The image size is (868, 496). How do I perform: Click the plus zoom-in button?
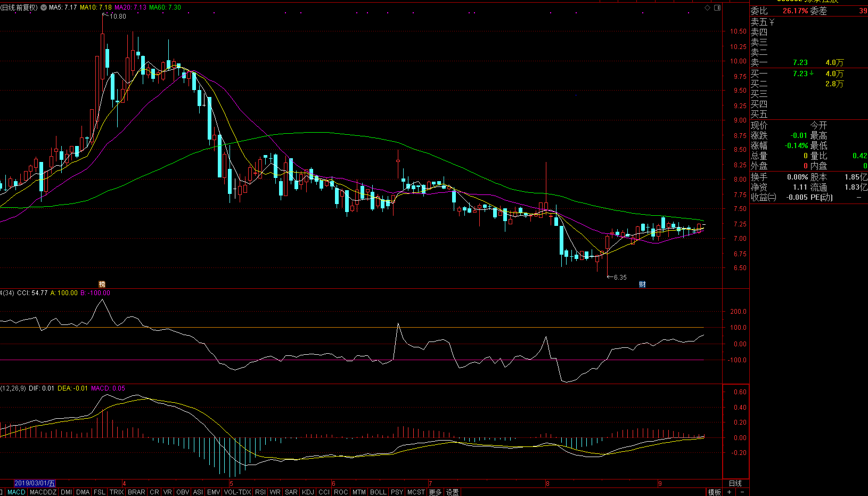(x=730, y=492)
